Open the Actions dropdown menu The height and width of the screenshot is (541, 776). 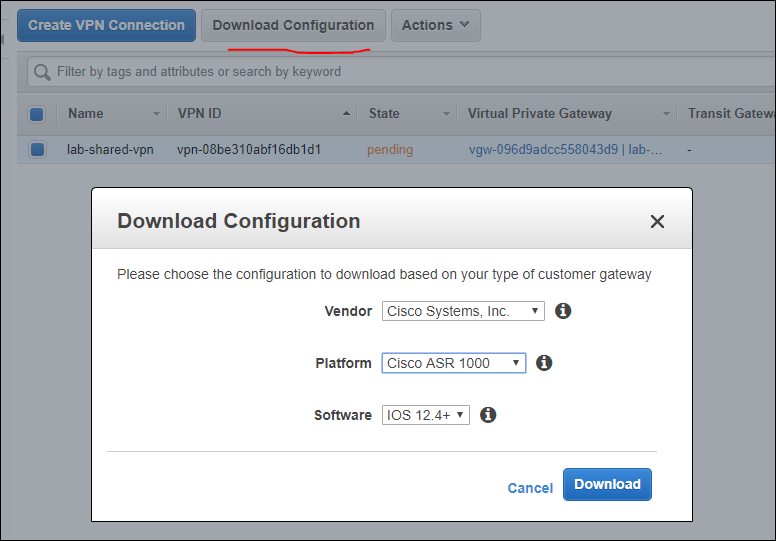coord(436,25)
